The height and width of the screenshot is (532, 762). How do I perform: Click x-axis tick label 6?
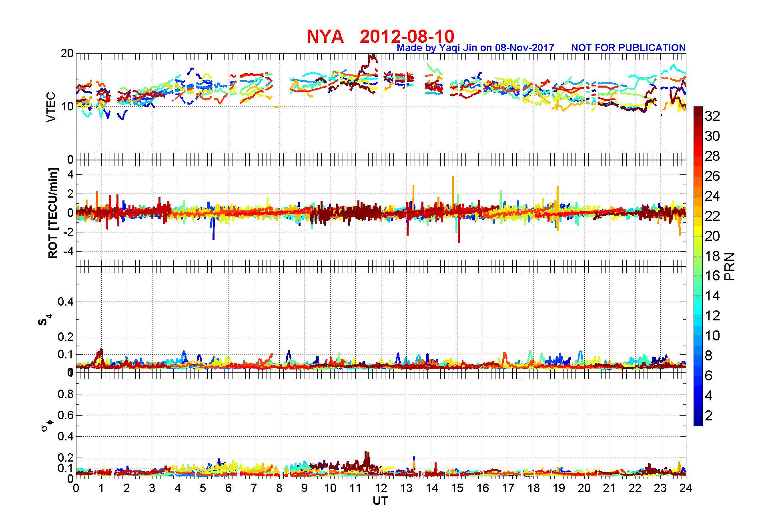(229, 488)
